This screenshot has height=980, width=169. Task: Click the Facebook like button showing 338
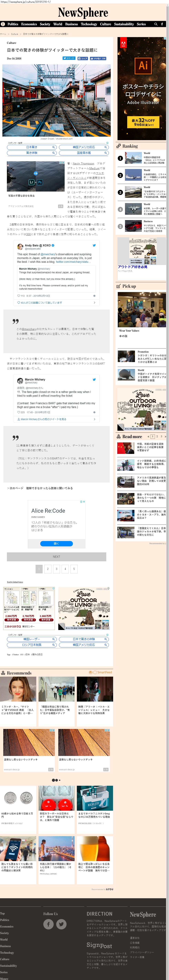point(98,59)
